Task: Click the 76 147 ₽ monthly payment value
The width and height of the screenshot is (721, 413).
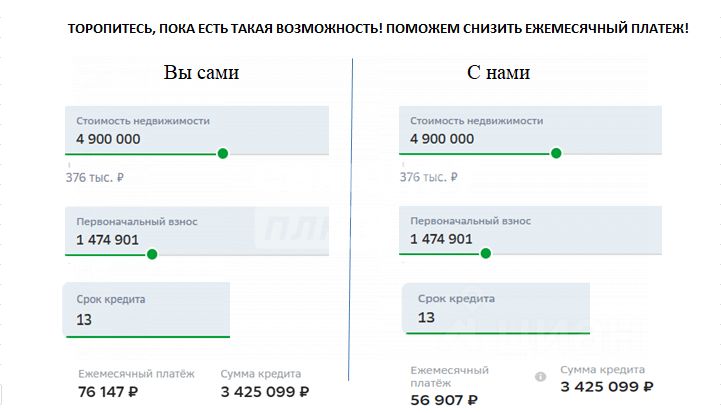Action: click(108, 392)
